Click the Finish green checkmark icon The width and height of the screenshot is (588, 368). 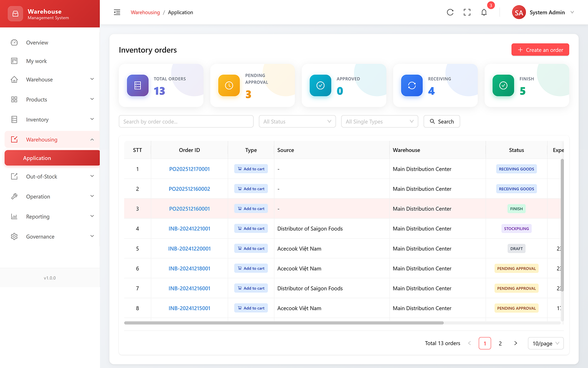503,86
